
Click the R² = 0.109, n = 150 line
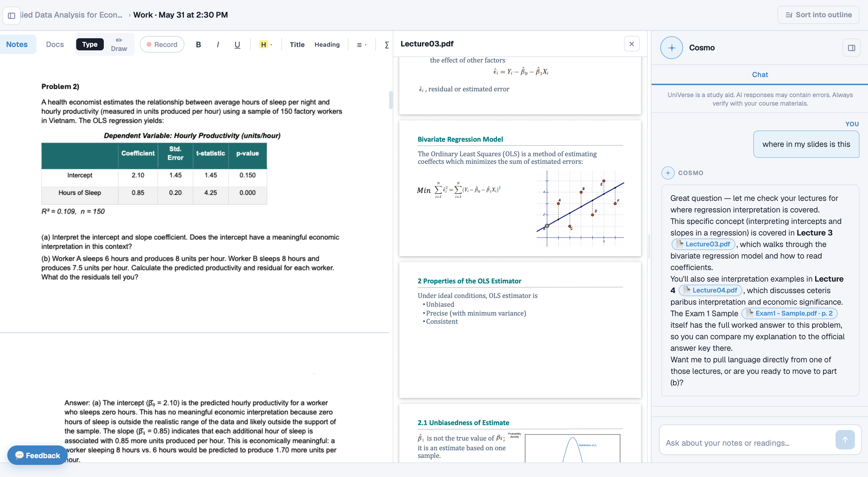[73, 211]
